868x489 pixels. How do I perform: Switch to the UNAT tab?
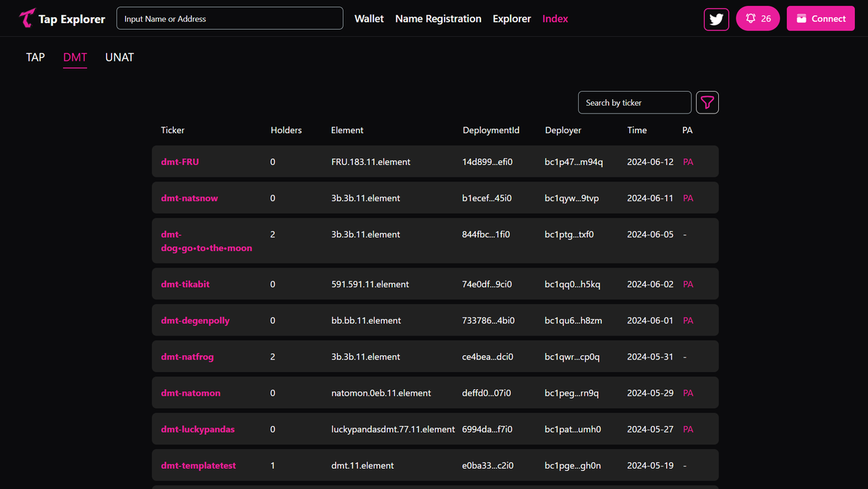(x=119, y=57)
